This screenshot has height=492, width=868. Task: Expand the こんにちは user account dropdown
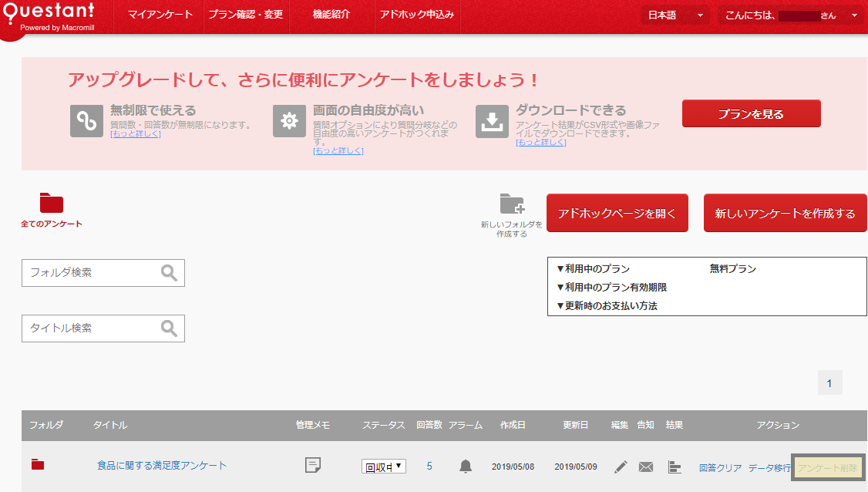click(x=791, y=15)
